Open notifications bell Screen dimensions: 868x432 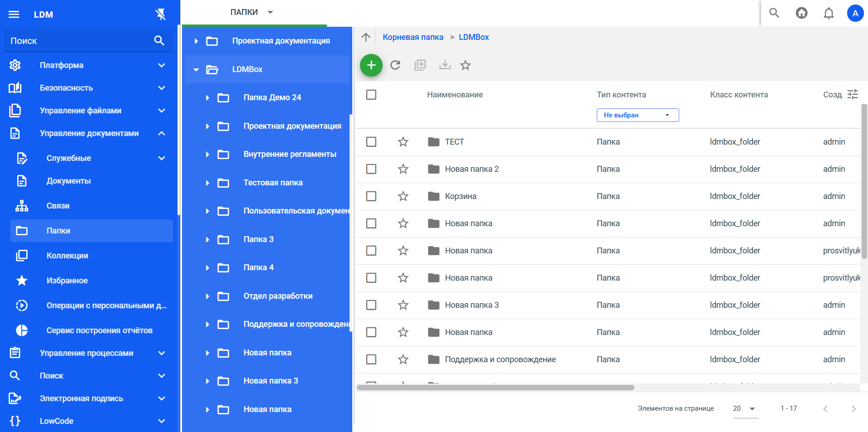[829, 13]
